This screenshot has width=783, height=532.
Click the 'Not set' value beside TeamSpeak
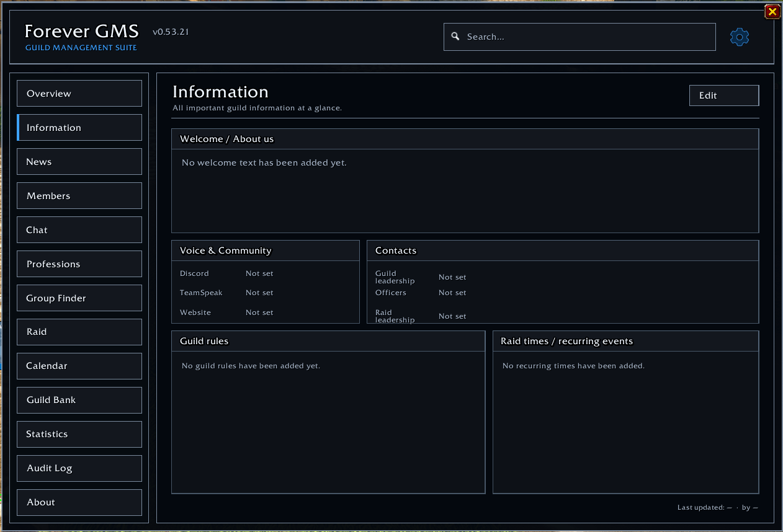tap(259, 293)
